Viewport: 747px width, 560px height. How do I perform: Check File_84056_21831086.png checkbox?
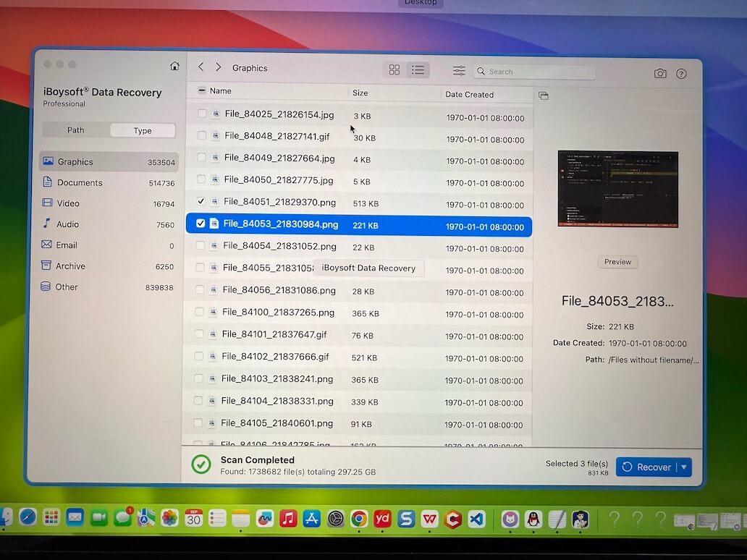(200, 289)
